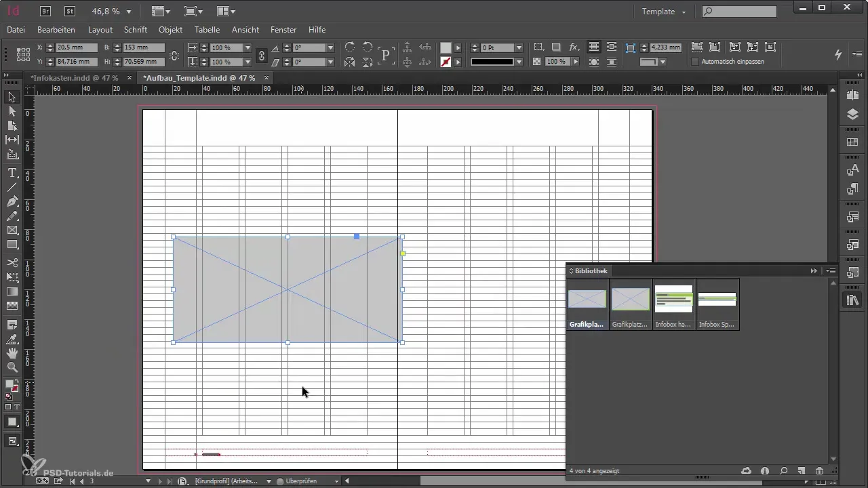Toggle constrain width and height proportions
The image size is (868, 488).
174,56
